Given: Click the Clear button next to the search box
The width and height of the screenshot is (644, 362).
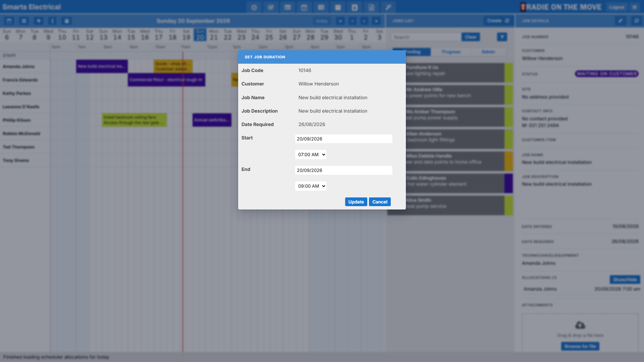Looking at the screenshot, I should [470, 37].
